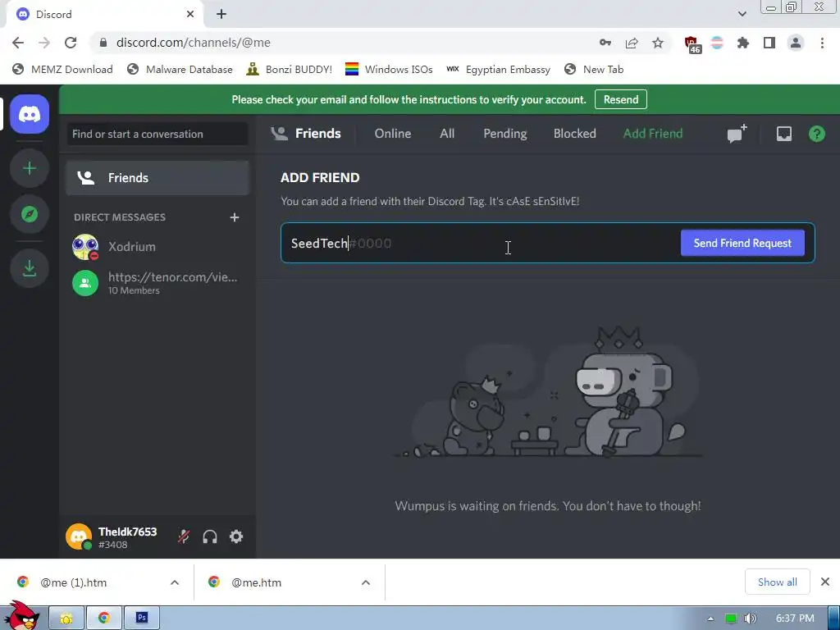Bookmark this page star icon
This screenshot has height=630, width=840.
pyautogui.click(x=658, y=43)
